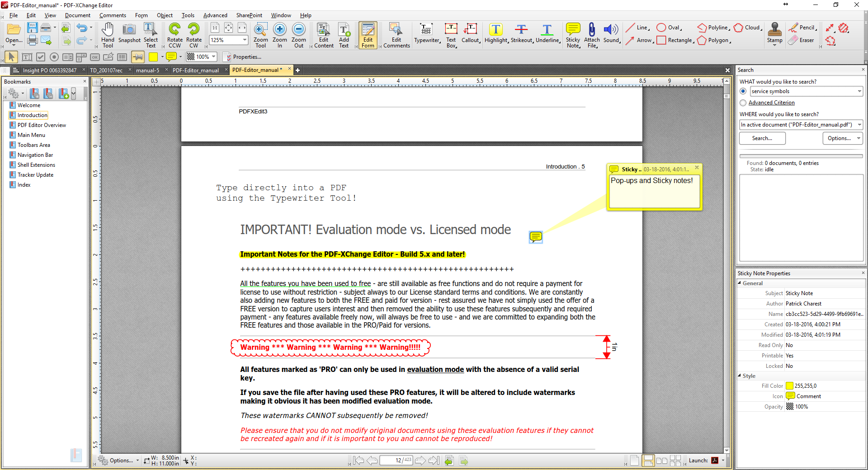The image size is (868, 470).
Task: Rotate page counter-clockwise with Rotate CCW
Action: [175, 35]
